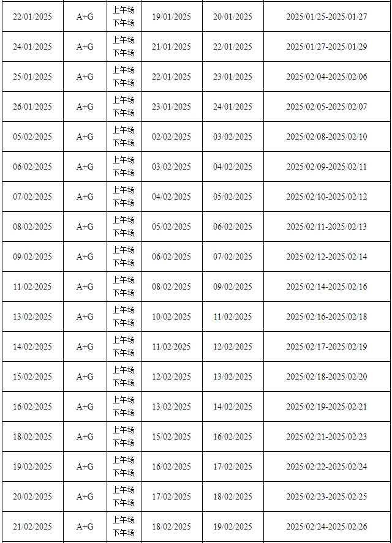Click 下午场 in the 20/02/2025 row
392x543 pixels.
point(123,503)
